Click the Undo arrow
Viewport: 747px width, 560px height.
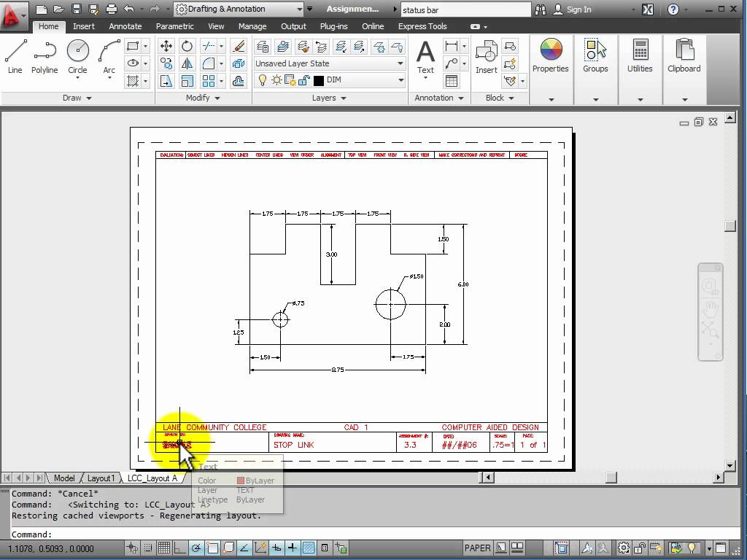tap(128, 9)
